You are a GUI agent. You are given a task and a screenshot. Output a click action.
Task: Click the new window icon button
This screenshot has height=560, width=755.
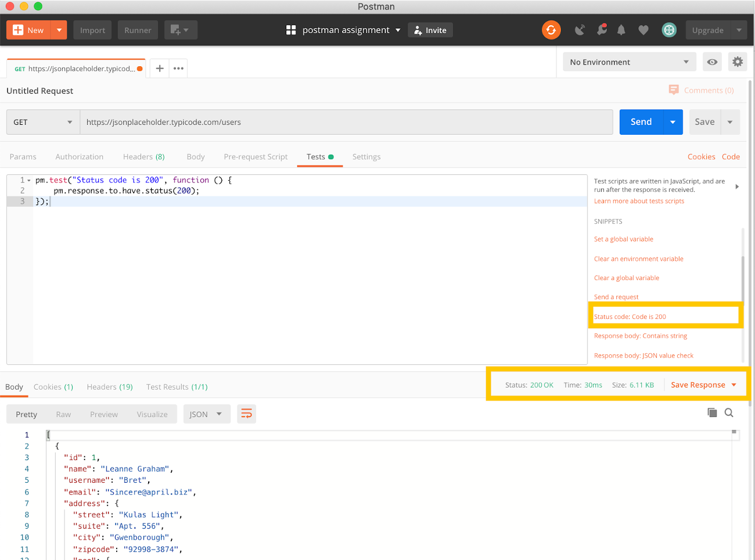[x=181, y=30]
